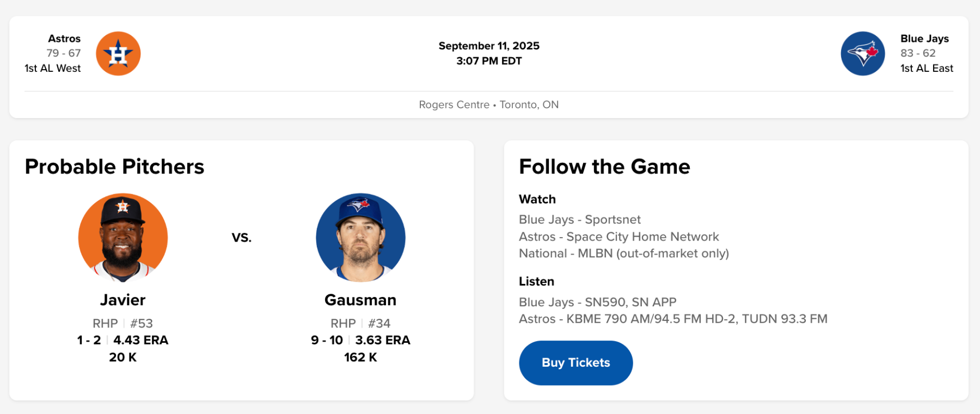
Task: Click the Rogers Centre venue text
Action: pyautogui.click(x=454, y=104)
